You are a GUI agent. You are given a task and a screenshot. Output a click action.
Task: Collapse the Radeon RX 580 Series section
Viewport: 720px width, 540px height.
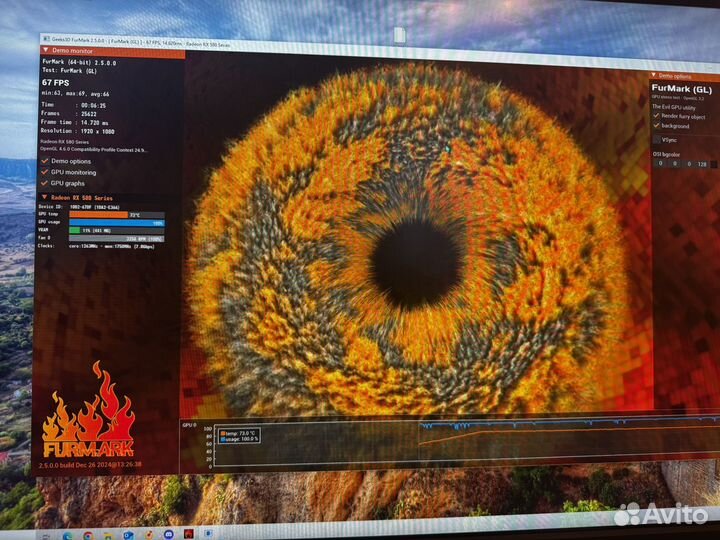click(45, 197)
